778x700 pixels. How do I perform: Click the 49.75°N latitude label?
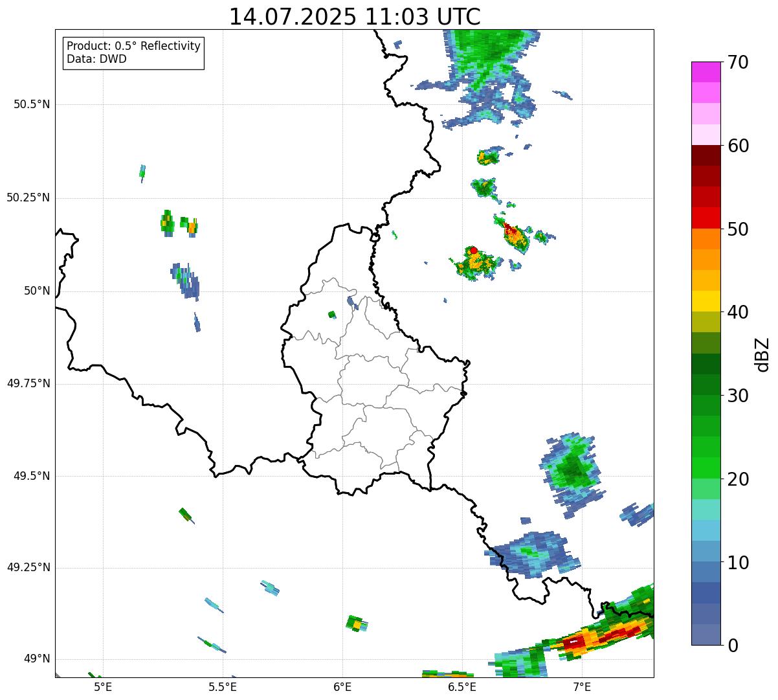28,383
